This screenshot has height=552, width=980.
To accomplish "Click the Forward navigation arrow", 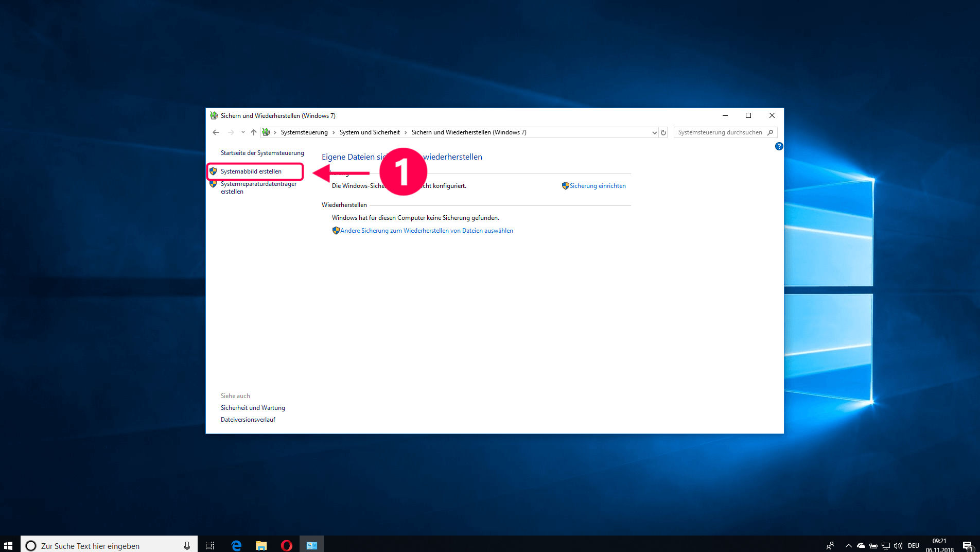I will pyautogui.click(x=231, y=132).
